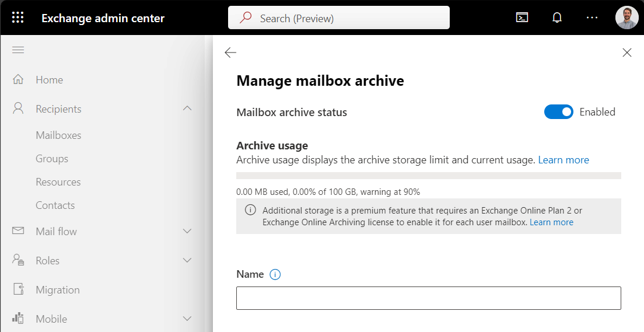Expand the Mobile section

coord(187,319)
